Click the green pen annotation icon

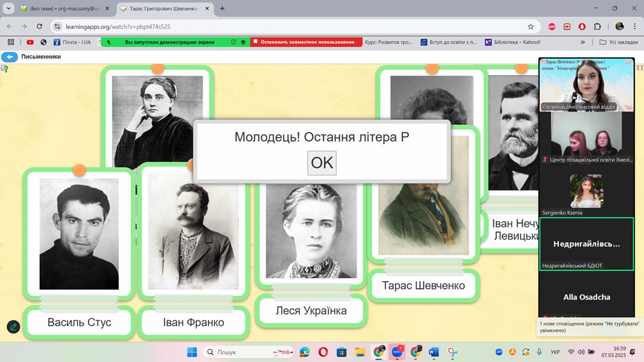(13, 327)
